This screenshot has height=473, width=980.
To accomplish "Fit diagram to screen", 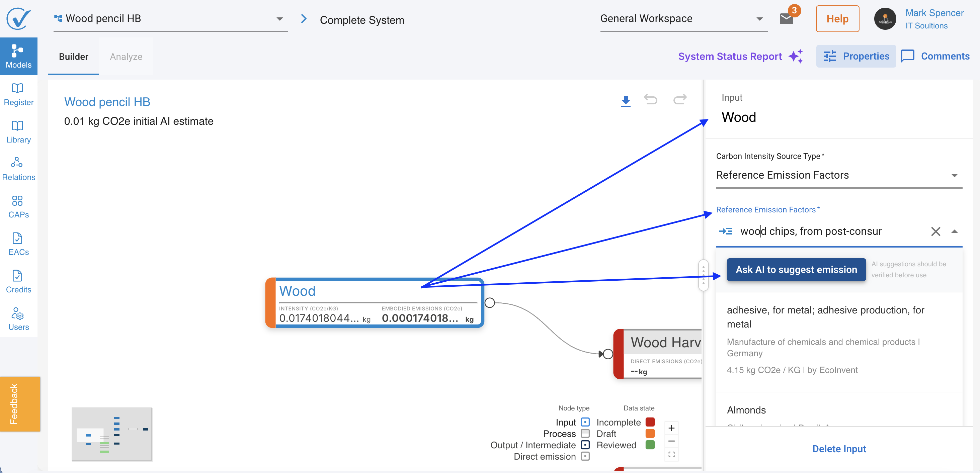I will tap(671, 454).
